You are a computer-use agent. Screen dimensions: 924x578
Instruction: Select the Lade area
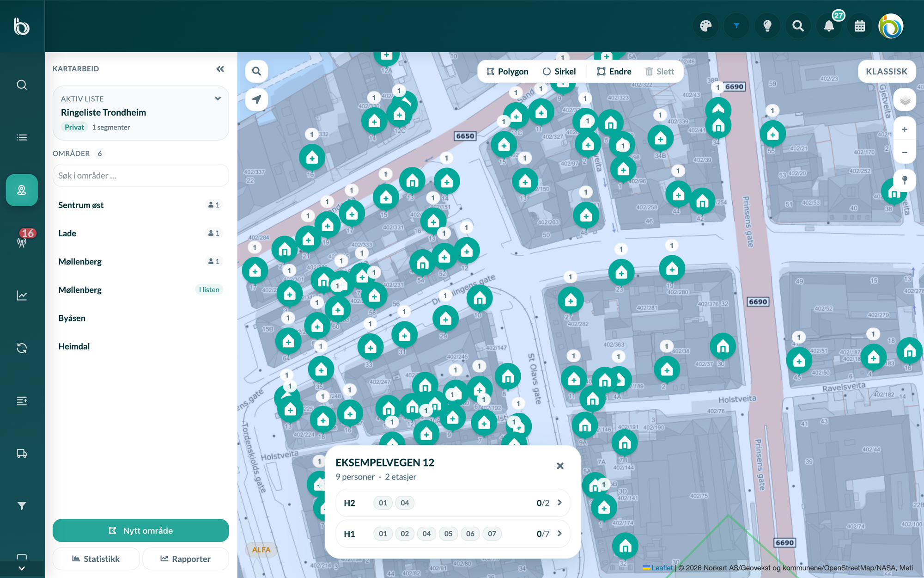tap(140, 233)
